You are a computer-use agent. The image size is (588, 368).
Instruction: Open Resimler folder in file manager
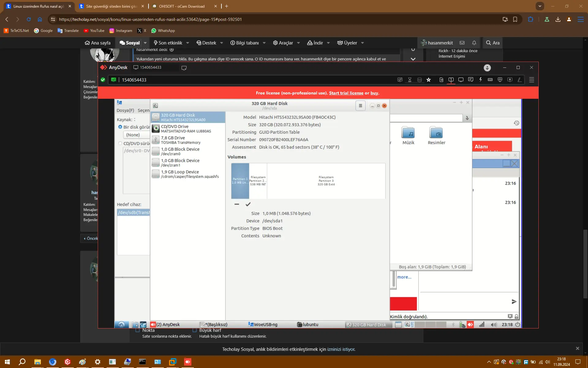(436, 136)
